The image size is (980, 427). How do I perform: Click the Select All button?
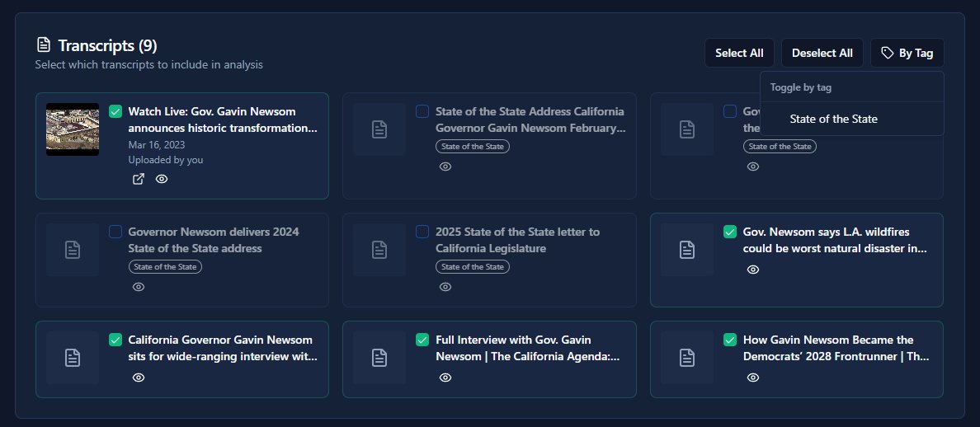[x=739, y=53]
